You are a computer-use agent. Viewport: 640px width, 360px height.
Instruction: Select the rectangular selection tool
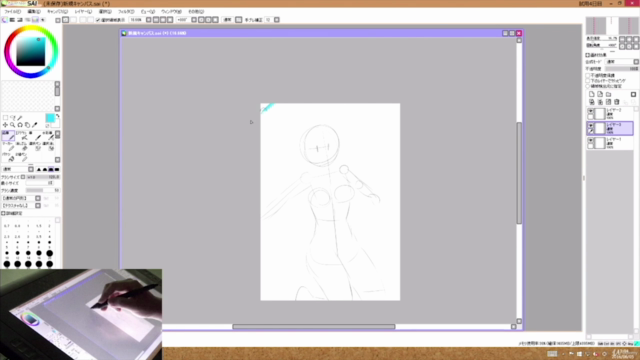(5, 118)
